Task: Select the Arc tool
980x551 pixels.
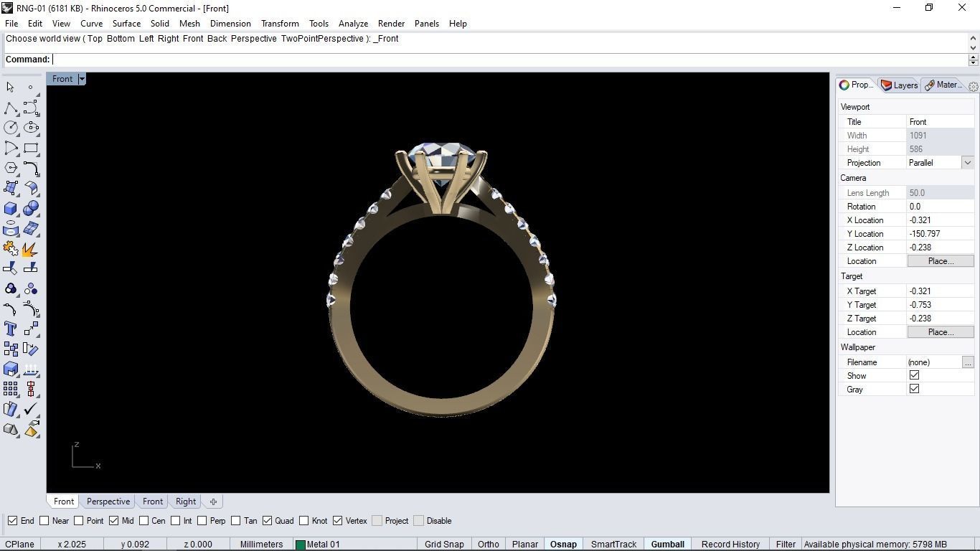Action: [10, 148]
